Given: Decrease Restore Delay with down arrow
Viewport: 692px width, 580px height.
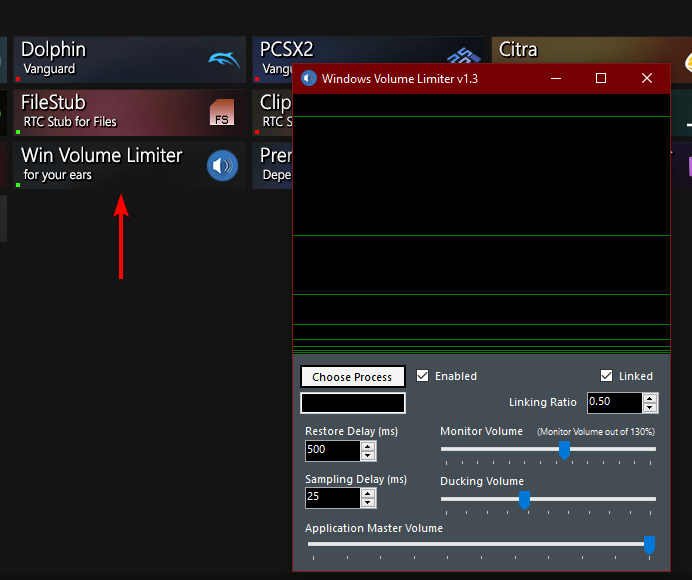Looking at the screenshot, I should point(368,456).
